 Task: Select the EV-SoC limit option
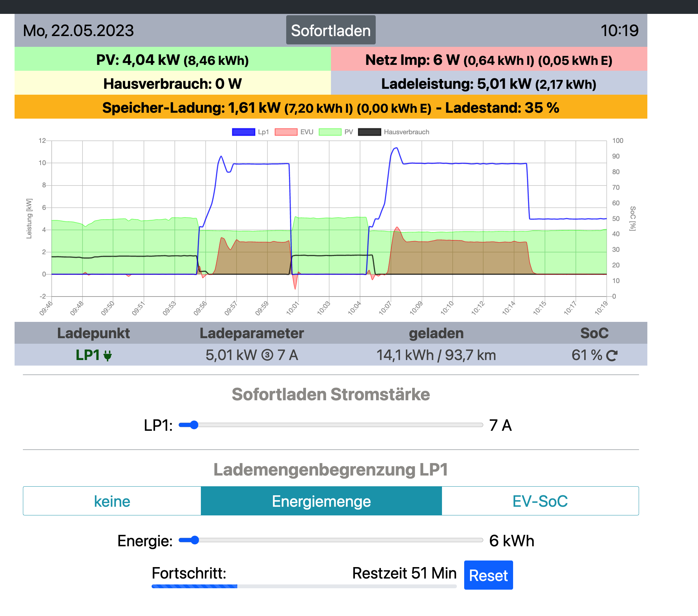tap(540, 501)
